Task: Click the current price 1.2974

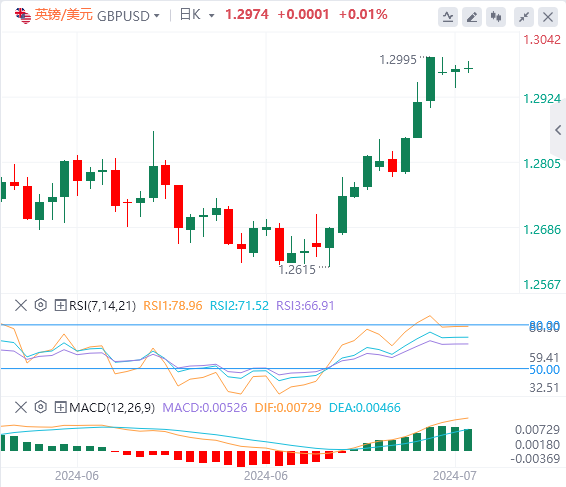Action: [247, 15]
